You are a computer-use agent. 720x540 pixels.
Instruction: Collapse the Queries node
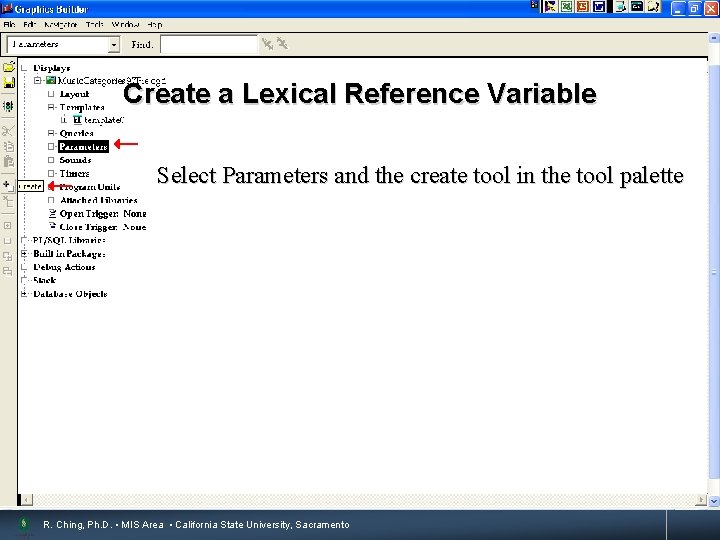point(51,133)
